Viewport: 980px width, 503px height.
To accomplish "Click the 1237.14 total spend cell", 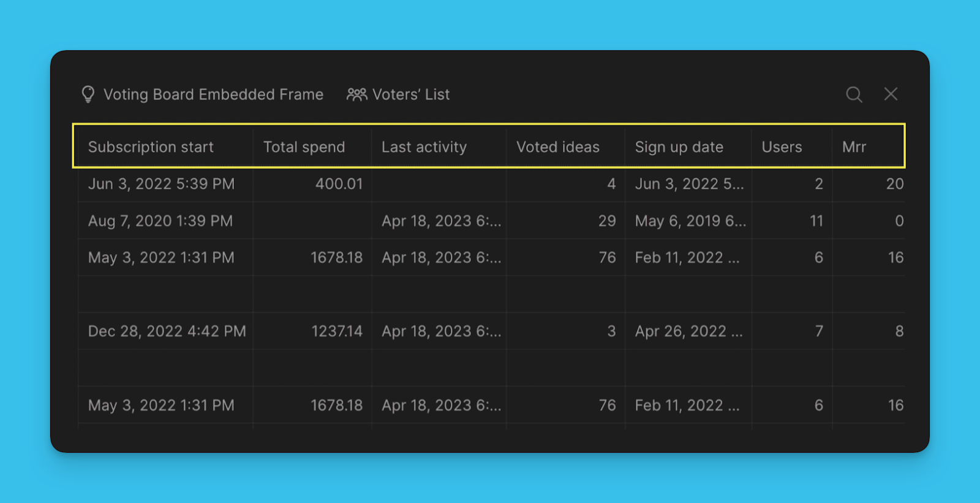I will pos(337,331).
